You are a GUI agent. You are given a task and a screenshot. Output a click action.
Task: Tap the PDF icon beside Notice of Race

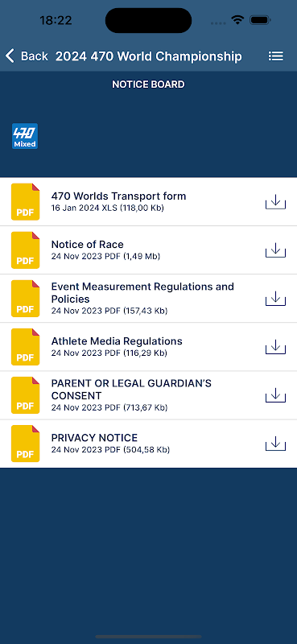coord(25,250)
